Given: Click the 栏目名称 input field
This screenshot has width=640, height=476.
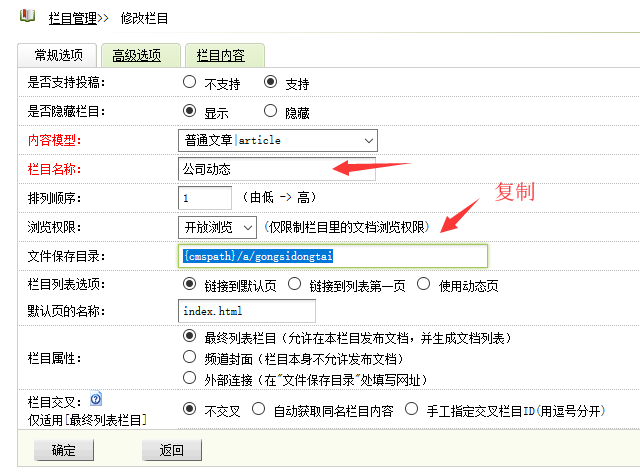Looking at the screenshot, I should point(275,169).
